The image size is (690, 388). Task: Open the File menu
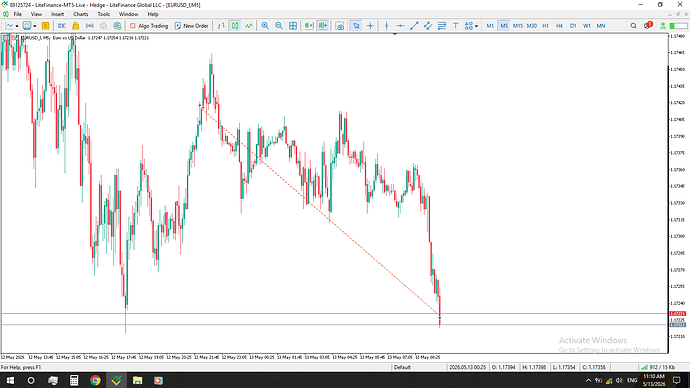[x=18, y=14]
